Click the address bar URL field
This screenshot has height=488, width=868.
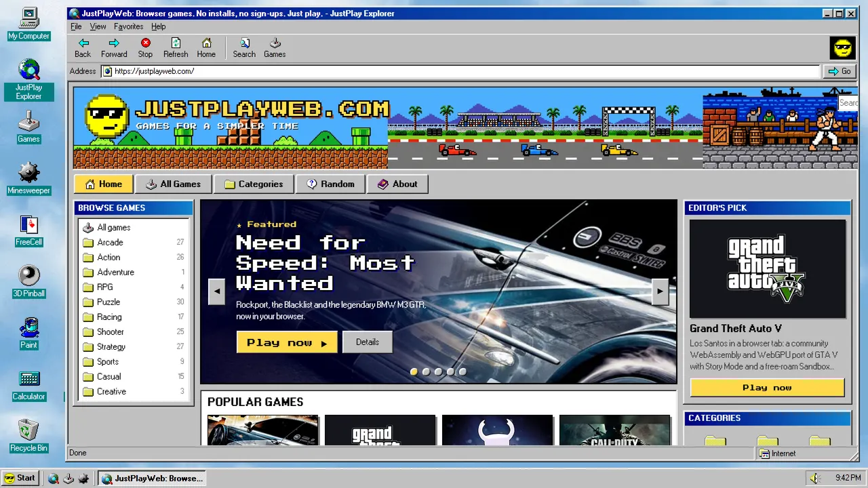click(461, 71)
